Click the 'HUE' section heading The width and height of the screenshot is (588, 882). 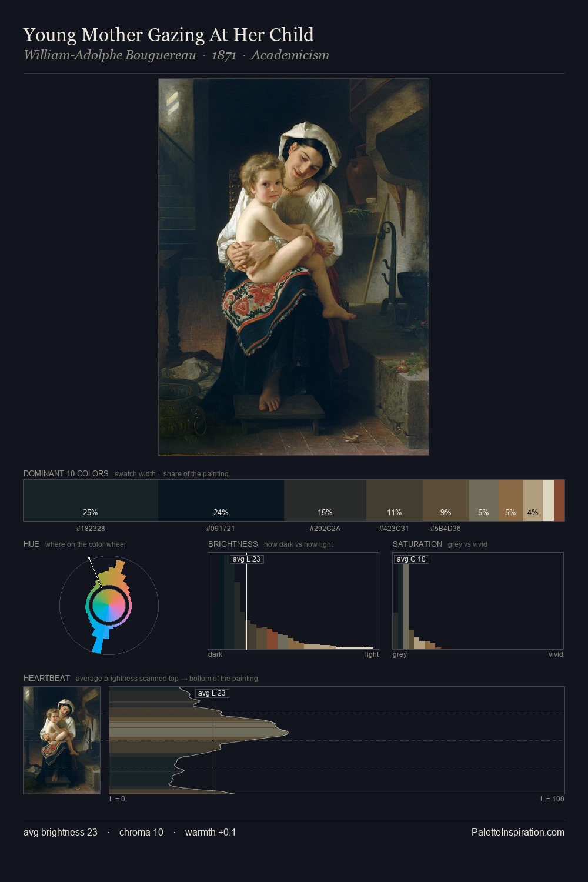[31, 544]
